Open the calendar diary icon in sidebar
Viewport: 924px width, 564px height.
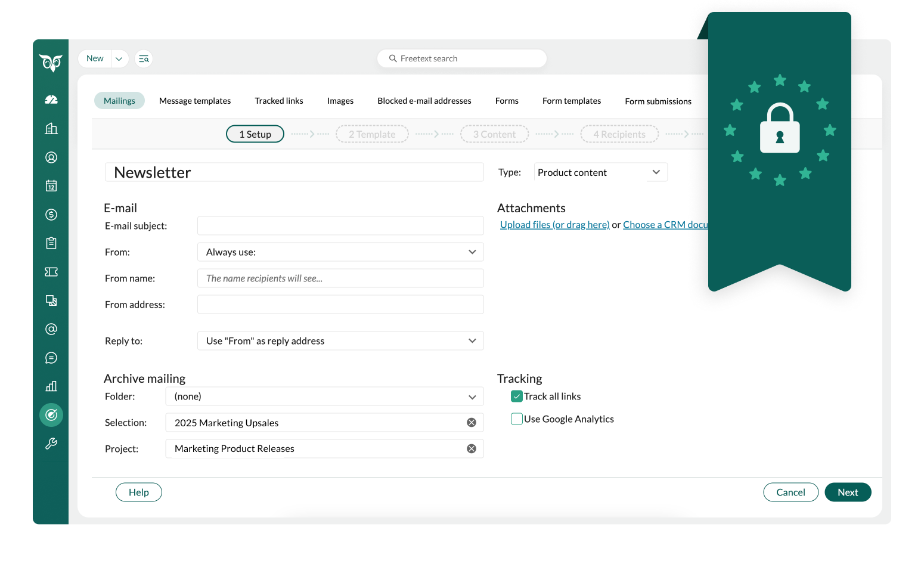[x=51, y=186]
